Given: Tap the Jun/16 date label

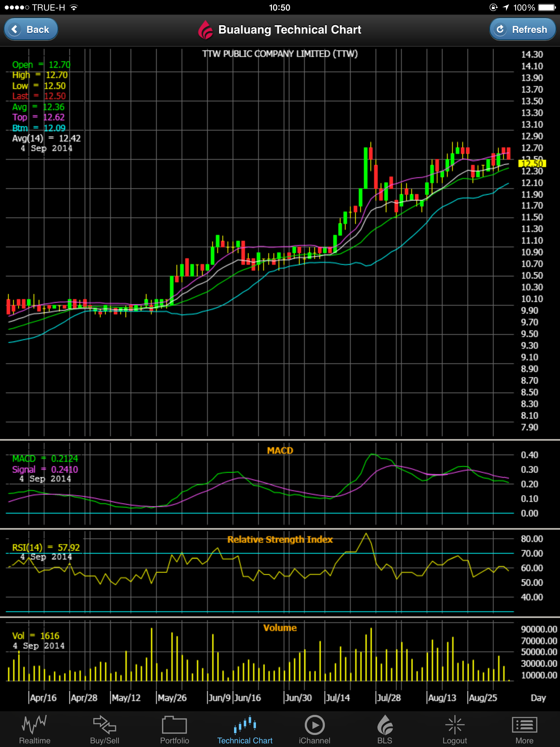Looking at the screenshot, I should click(x=248, y=698).
